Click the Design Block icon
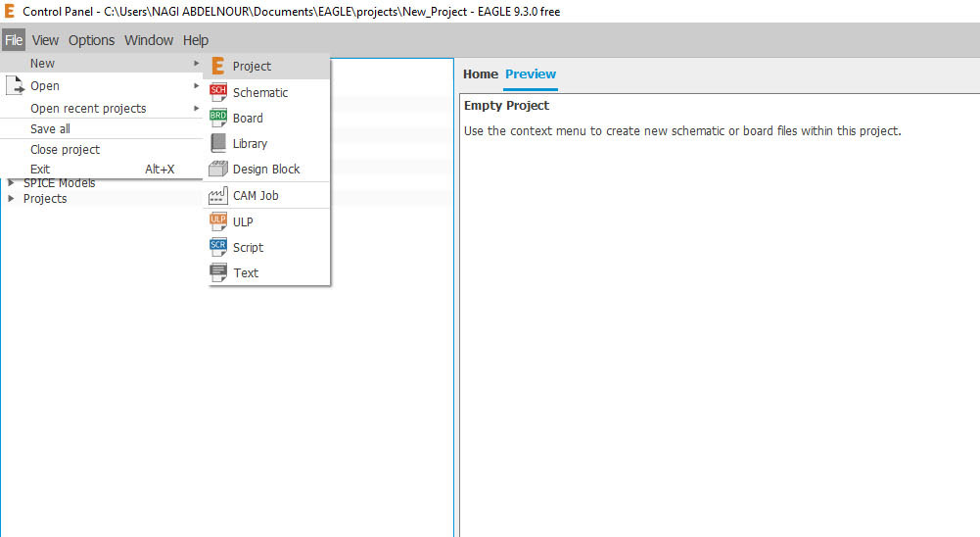The height and width of the screenshot is (537, 980). 218,169
